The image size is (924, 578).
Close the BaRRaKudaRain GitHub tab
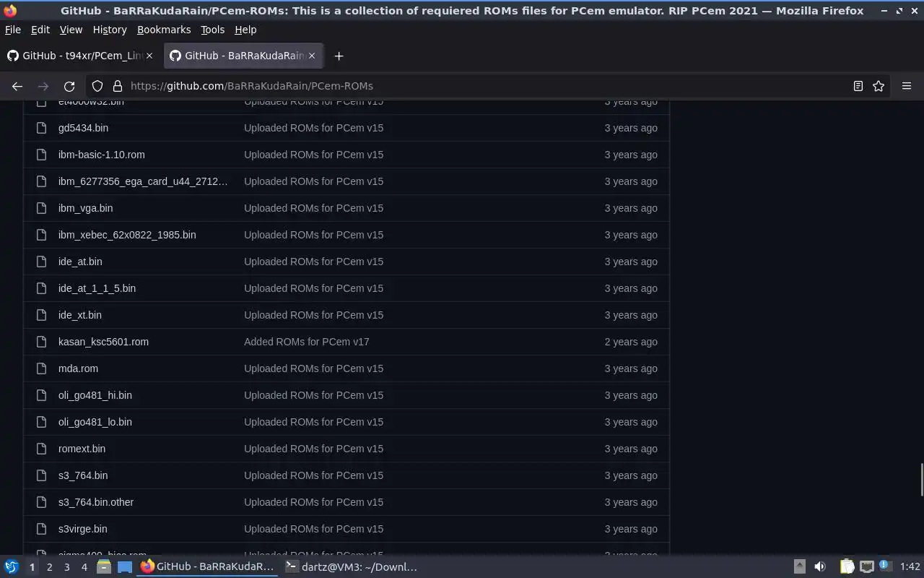(313, 56)
